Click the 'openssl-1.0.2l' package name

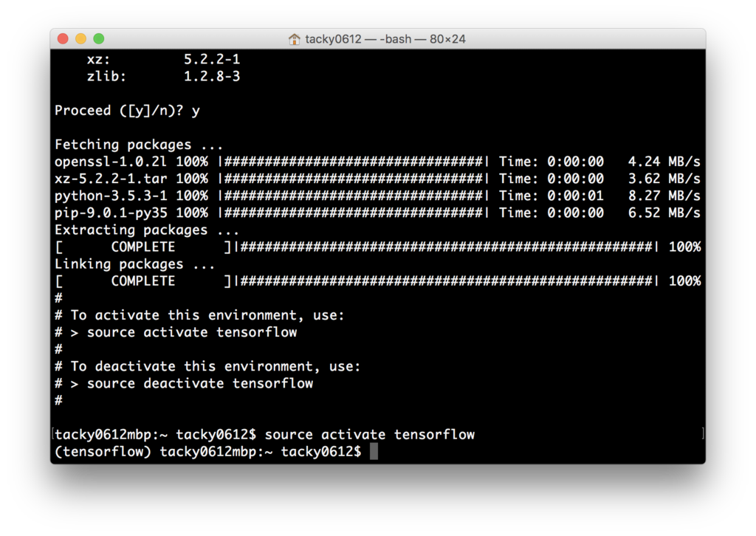[x=111, y=162]
